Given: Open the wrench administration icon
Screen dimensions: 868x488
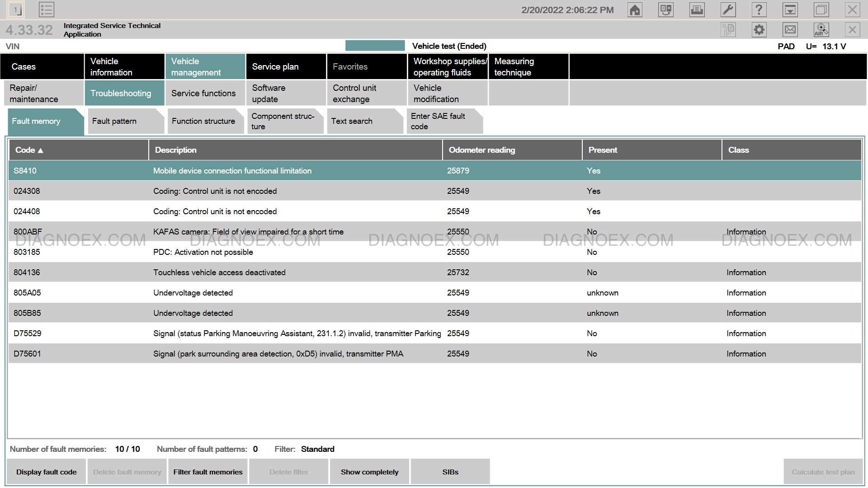Looking at the screenshot, I should pyautogui.click(x=728, y=10).
